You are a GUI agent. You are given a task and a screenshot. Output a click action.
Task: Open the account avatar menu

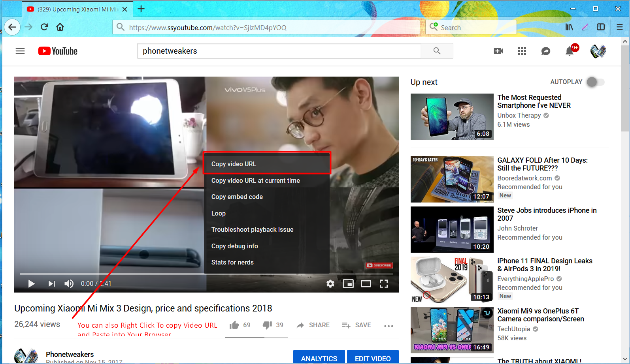[x=598, y=51]
